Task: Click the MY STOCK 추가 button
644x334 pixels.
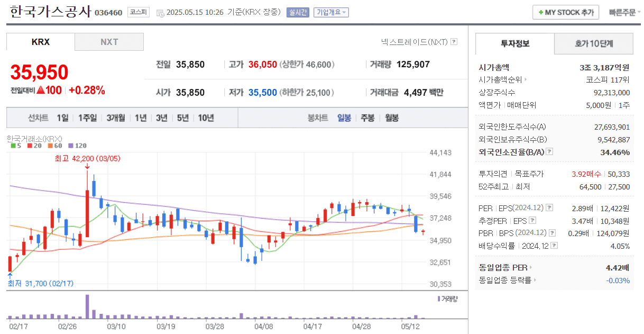Action: tap(566, 12)
